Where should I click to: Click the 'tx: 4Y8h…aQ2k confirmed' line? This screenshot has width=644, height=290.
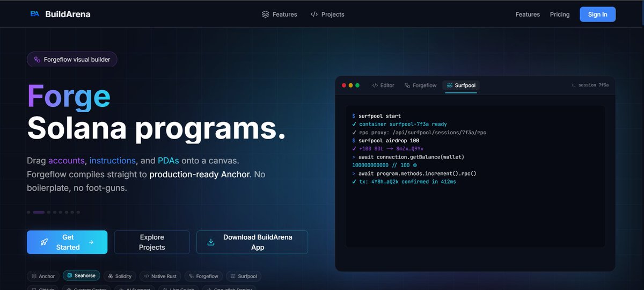tap(404, 182)
